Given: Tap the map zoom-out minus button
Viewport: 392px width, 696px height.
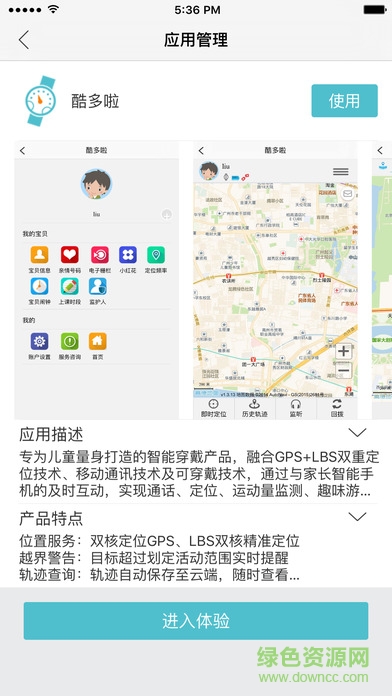Looking at the screenshot, I should click(344, 370).
